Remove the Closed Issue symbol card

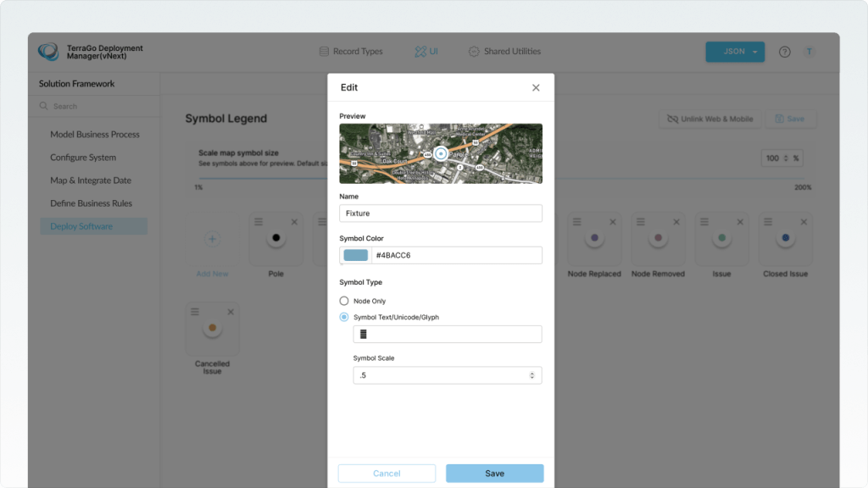pos(804,222)
